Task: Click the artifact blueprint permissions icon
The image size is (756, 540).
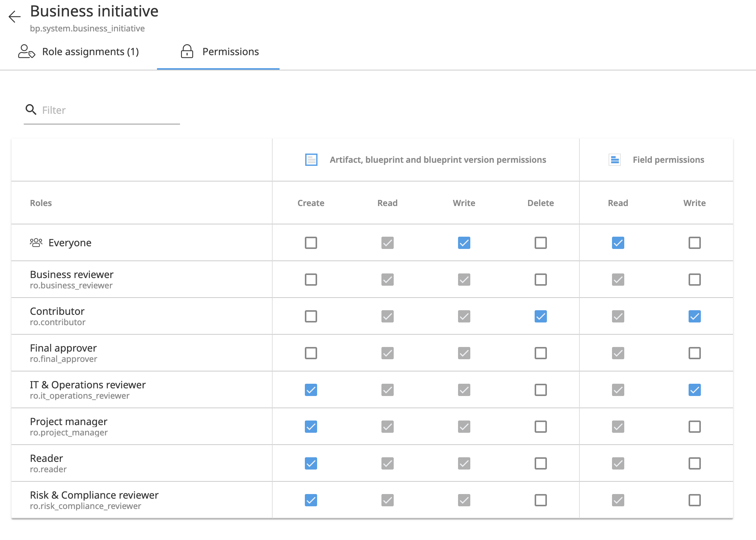Action: [311, 160]
